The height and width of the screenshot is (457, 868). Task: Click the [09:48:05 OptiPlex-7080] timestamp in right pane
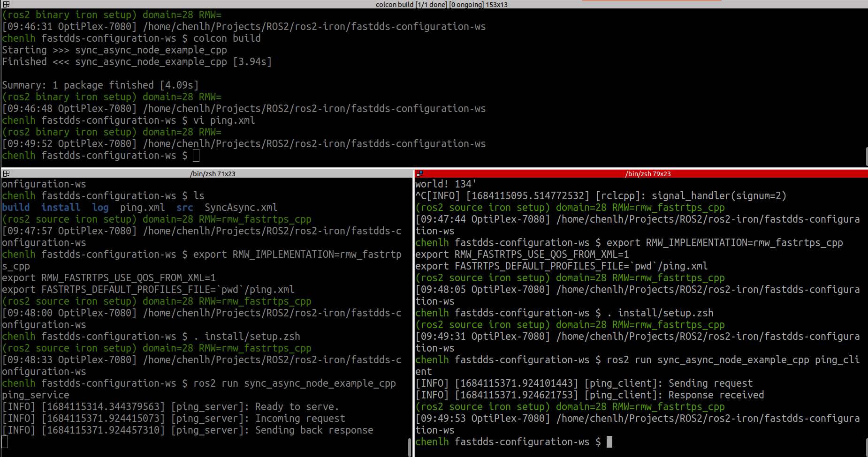tap(482, 290)
